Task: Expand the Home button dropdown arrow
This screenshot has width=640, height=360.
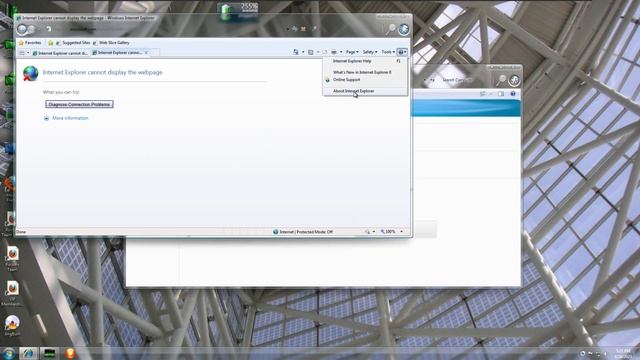Action: (x=303, y=52)
